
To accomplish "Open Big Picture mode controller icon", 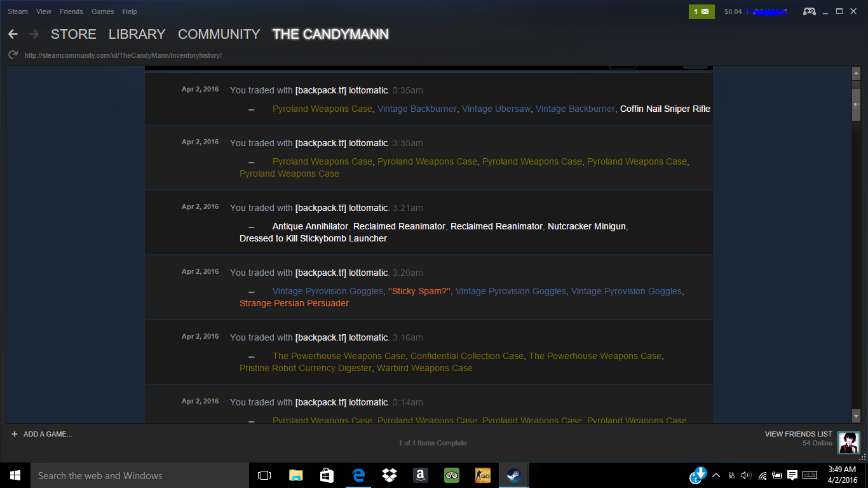I will [809, 11].
